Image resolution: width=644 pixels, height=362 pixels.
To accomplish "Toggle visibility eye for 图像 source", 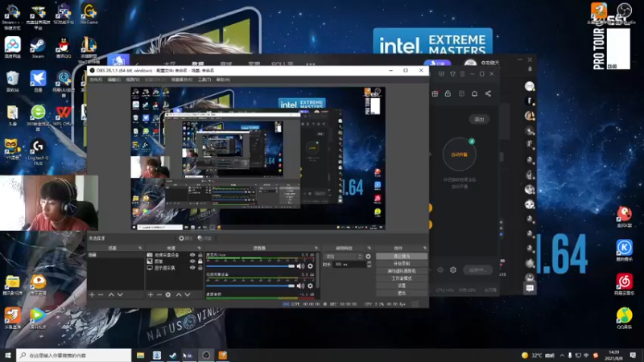I will click(192, 261).
